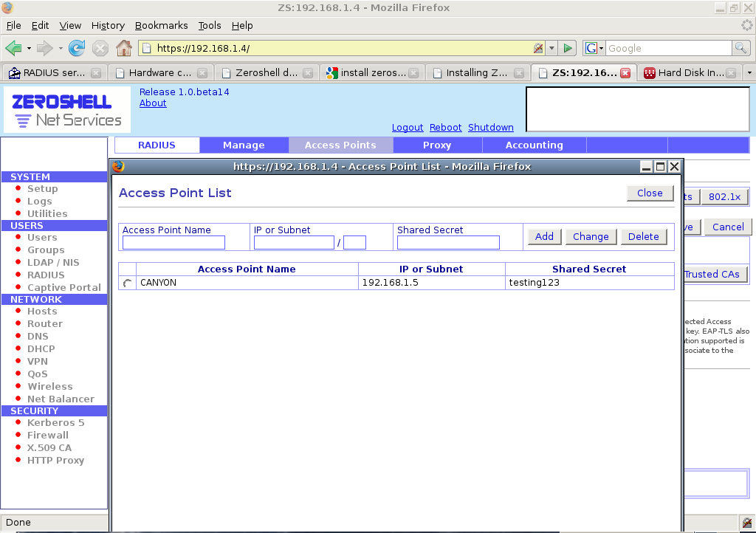This screenshot has width=756, height=533.
Task: Open the RADIUS Proxy tab
Action: (x=437, y=145)
